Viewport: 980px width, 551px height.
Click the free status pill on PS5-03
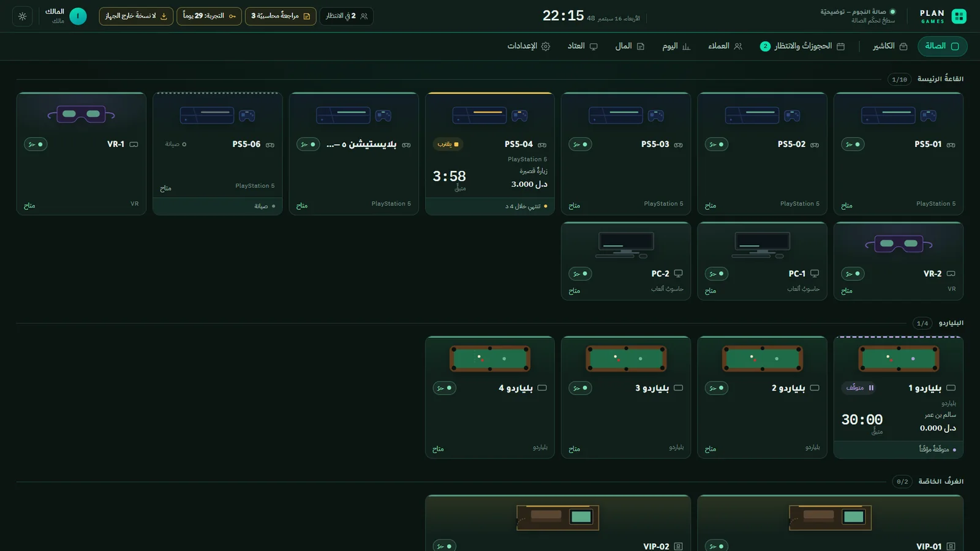[x=580, y=144]
